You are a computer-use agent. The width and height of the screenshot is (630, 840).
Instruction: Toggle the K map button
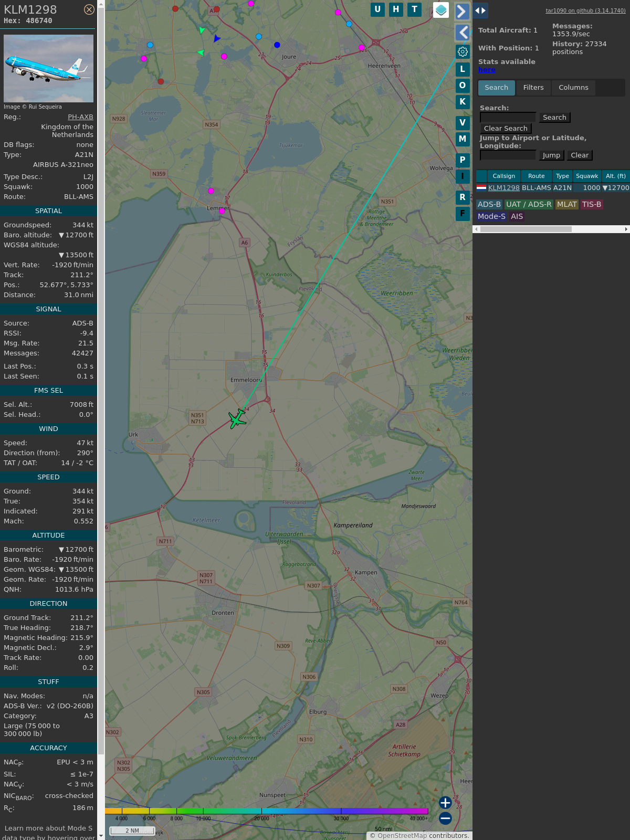[463, 102]
